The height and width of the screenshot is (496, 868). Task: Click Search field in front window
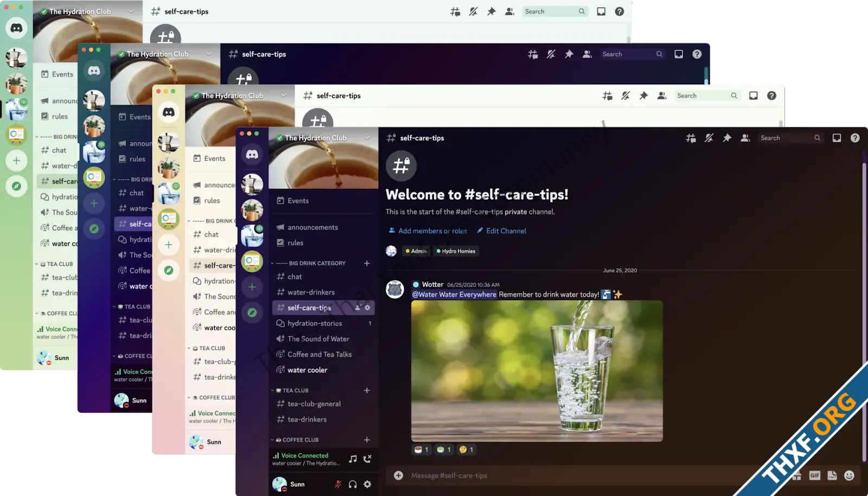790,138
